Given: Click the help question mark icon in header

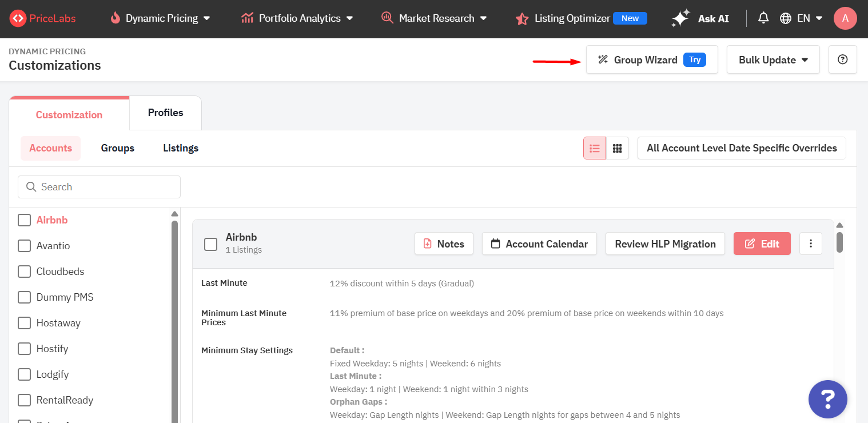Looking at the screenshot, I should [x=842, y=59].
